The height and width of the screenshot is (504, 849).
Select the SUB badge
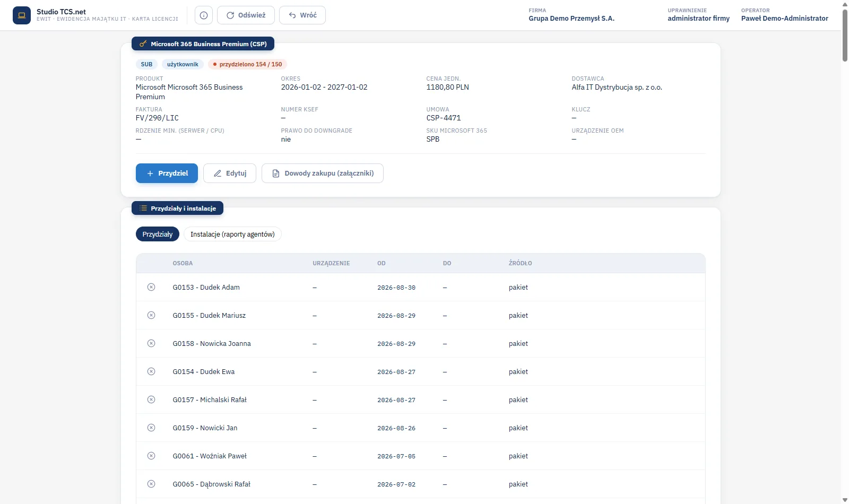tap(146, 64)
